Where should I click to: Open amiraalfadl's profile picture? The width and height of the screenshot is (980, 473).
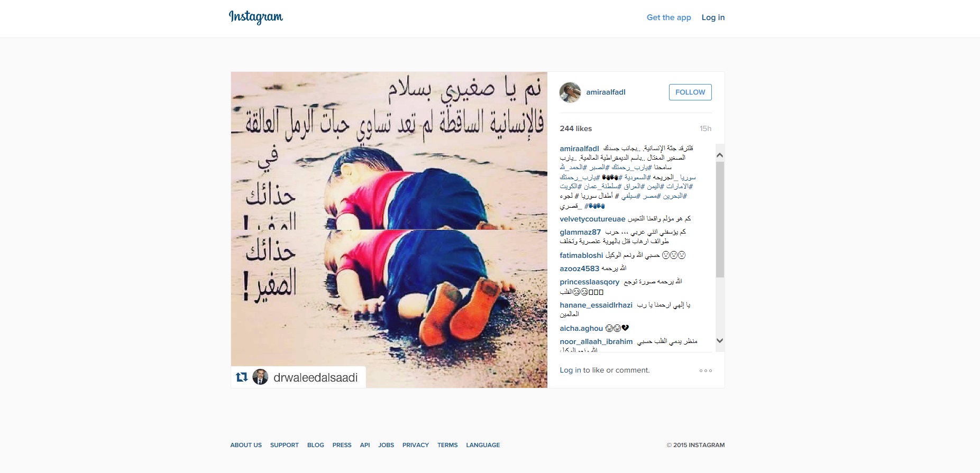point(570,92)
